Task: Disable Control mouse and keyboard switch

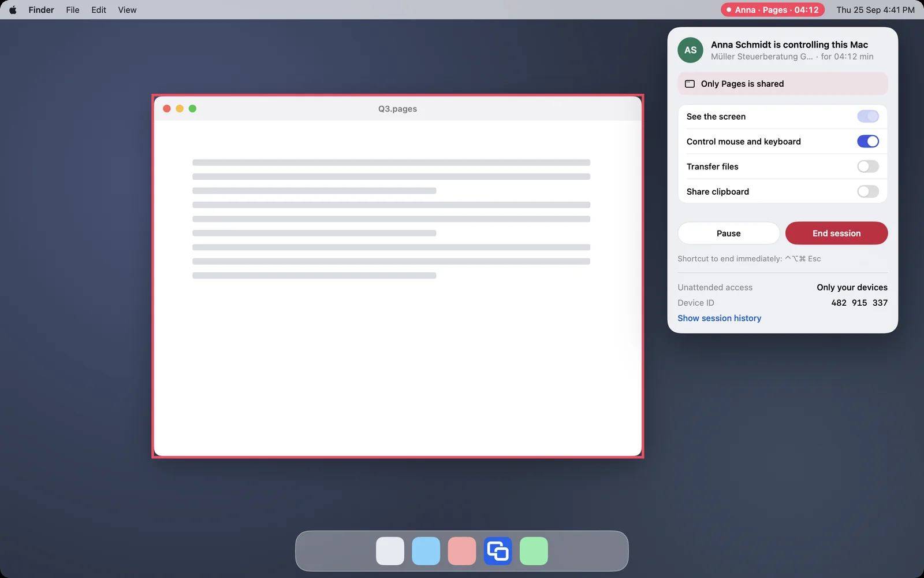Action: 868,141
